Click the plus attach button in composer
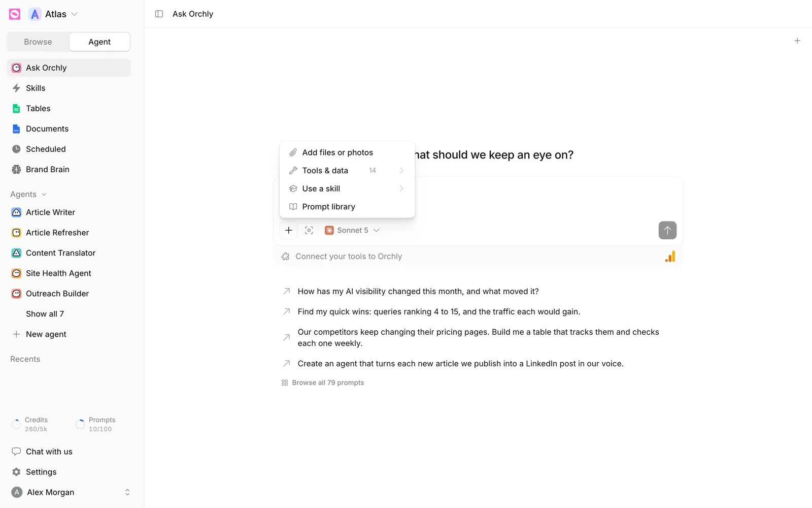 click(289, 230)
